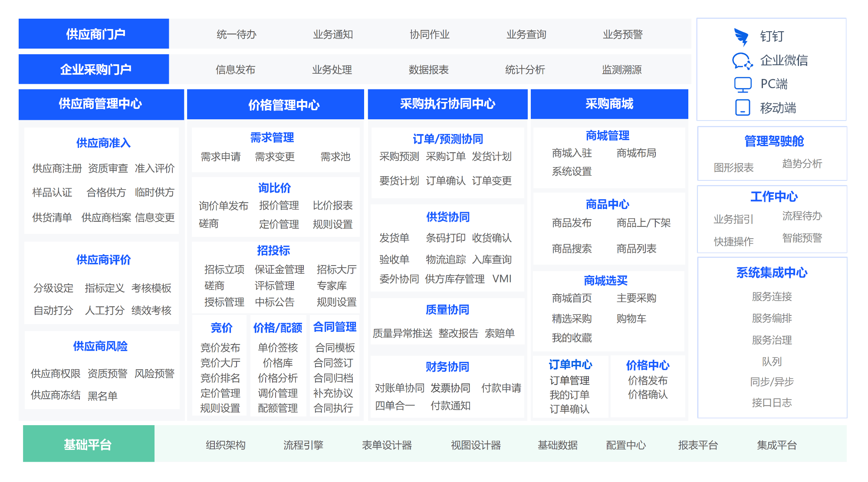Open 供应商准入 section title

103,143
